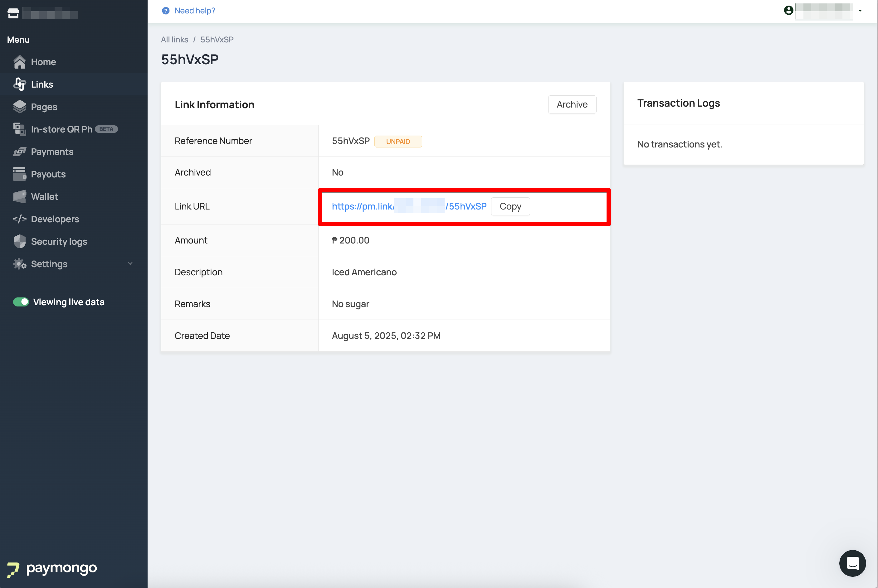Click the question mark help icon
The width and height of the screenshot is (878, 588).
coord(165,11)
